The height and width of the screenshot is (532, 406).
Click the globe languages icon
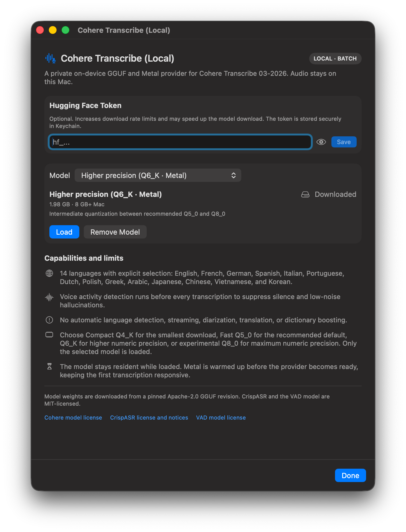[49, 273]
